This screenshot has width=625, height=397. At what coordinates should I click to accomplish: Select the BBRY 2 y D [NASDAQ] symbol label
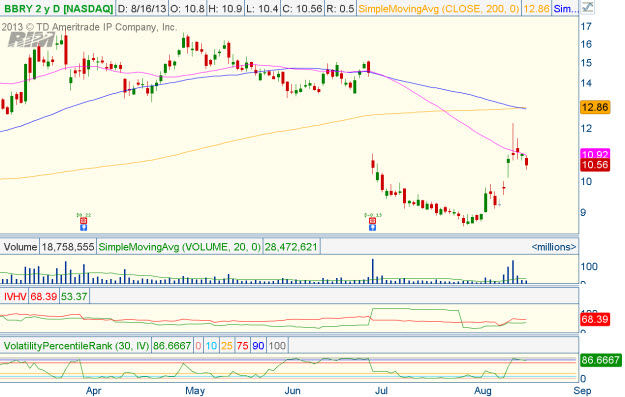coord(58,8)
